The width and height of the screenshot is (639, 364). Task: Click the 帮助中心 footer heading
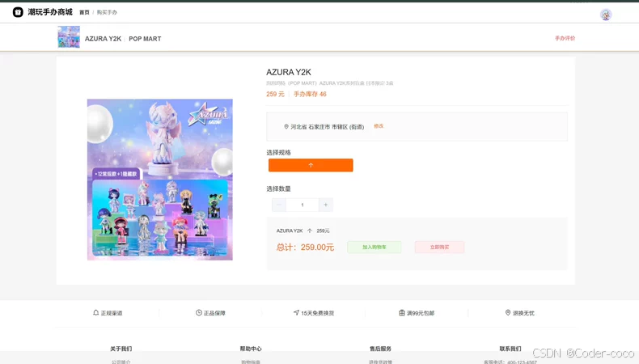[x=251, y=349]
